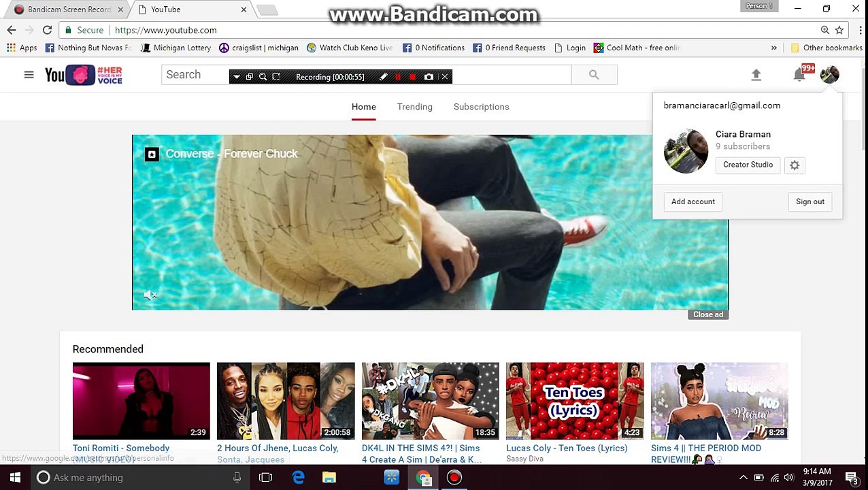The image size is (868, 490).
Task: Click Creator Studio button
Action: [748, 165]
